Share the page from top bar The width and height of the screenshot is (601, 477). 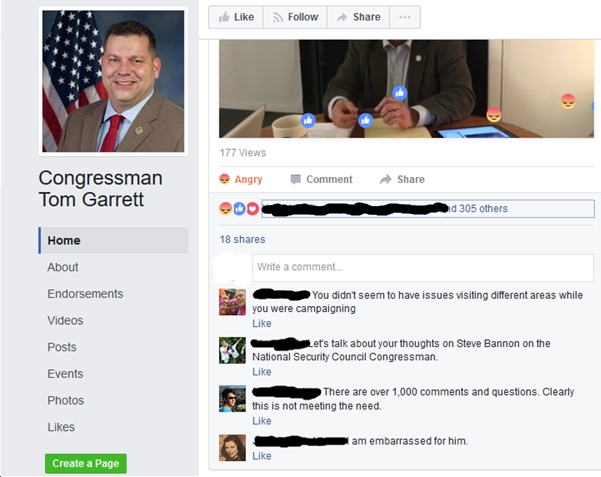pos(358,17)
